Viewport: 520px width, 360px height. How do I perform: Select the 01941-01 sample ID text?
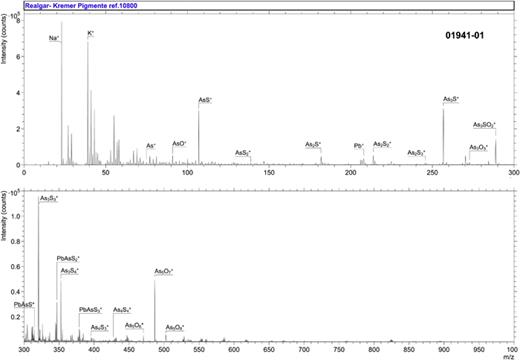(464, 35)
